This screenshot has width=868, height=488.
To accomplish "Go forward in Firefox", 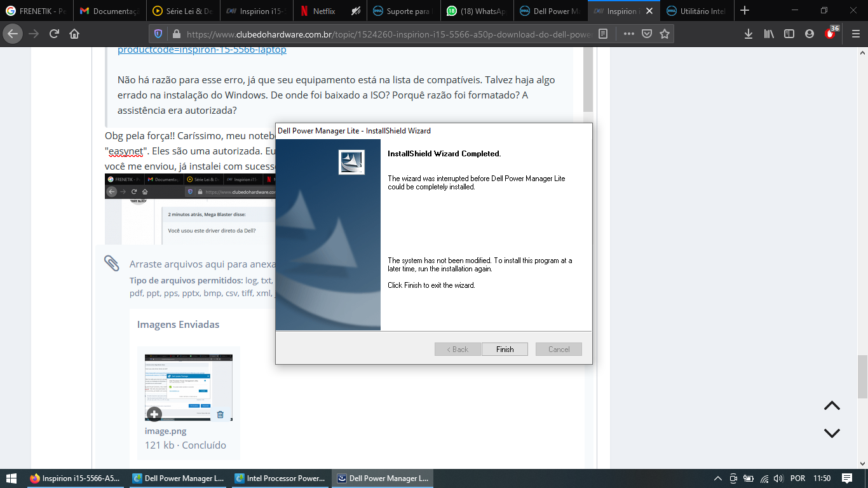I will tap(34, 34).
